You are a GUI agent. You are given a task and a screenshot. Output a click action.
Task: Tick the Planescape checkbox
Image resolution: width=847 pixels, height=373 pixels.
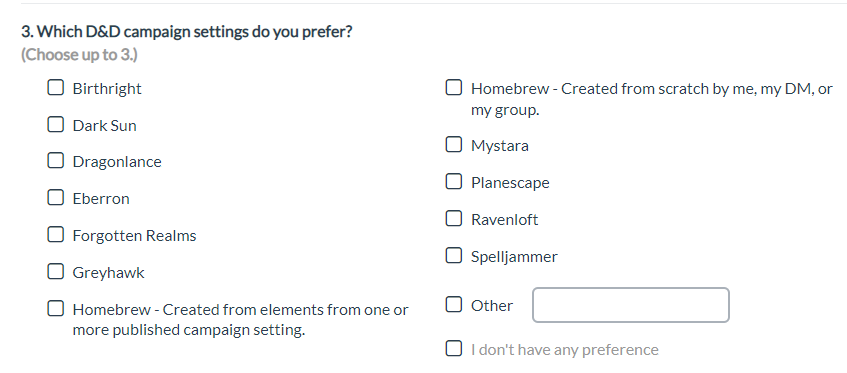[x=454, y=182]
